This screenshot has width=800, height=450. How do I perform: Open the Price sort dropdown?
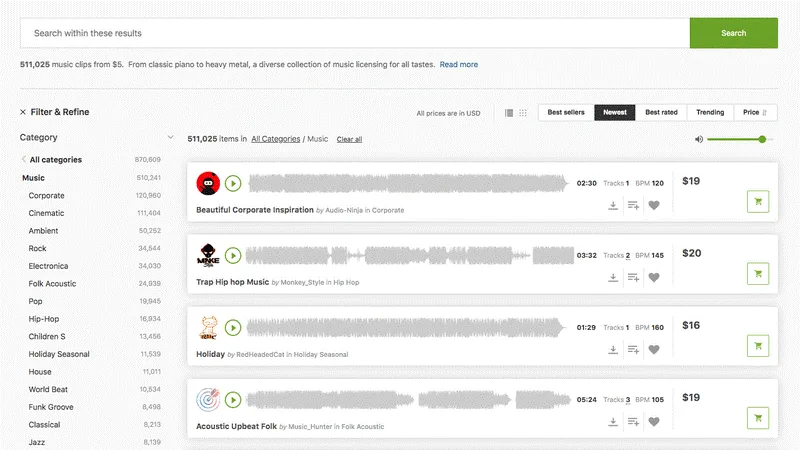tap(755, 113)
